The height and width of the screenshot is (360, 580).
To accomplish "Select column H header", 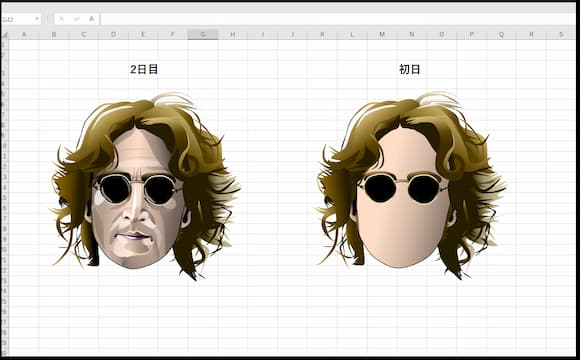I will click(233, 35).
